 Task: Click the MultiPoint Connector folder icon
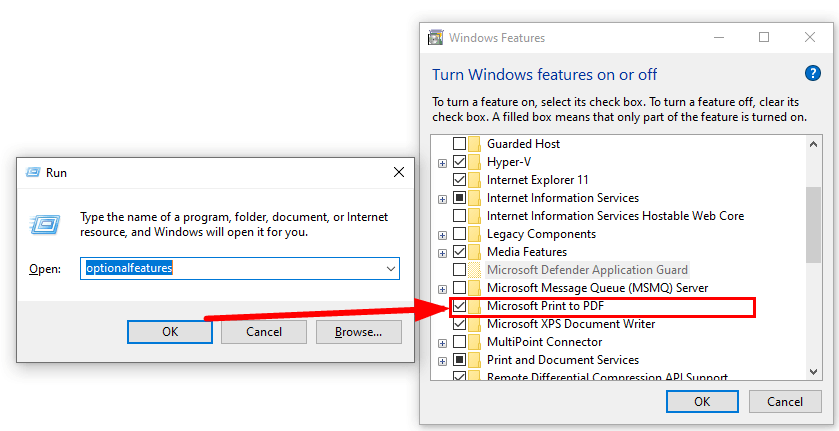point(474,342)
